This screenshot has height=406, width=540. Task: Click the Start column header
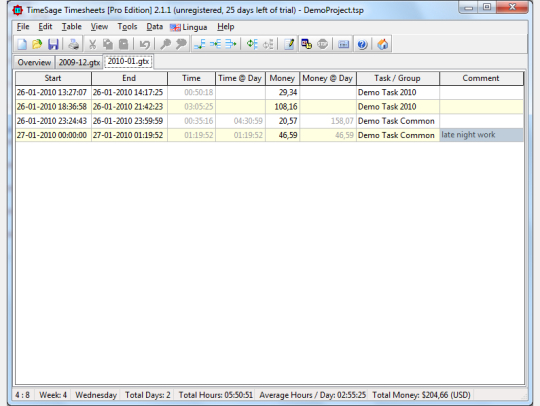click(53, 78)
